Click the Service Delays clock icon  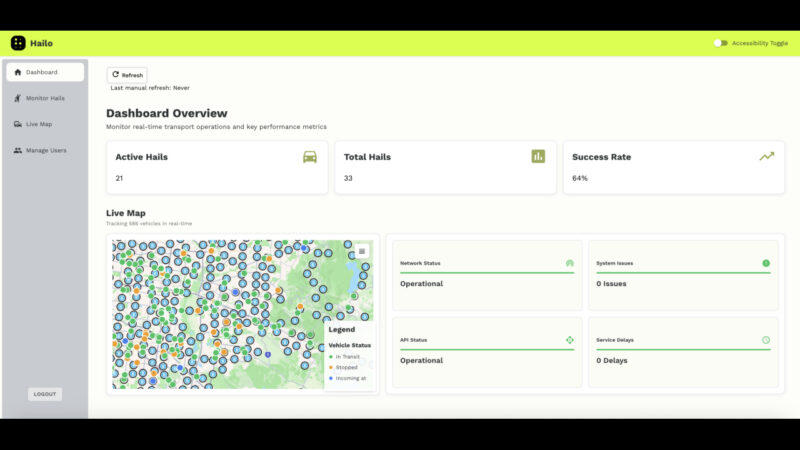(766, 340)
